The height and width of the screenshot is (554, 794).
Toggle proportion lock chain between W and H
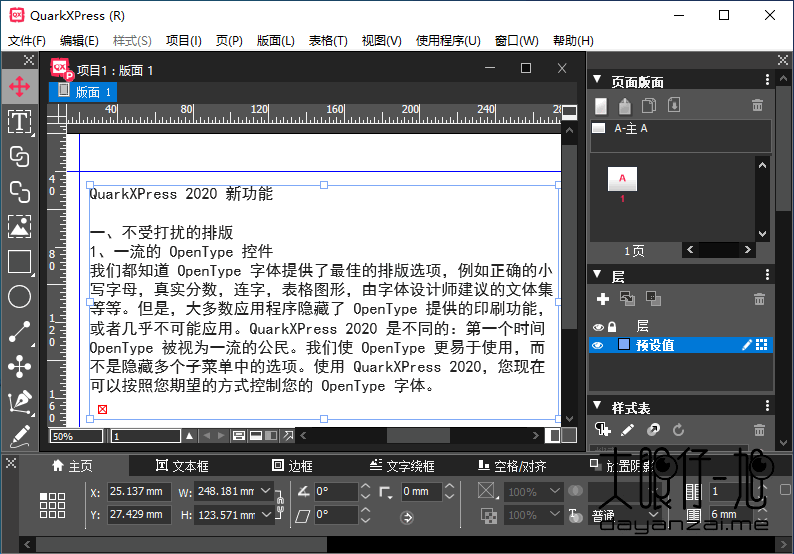point(280,503)
